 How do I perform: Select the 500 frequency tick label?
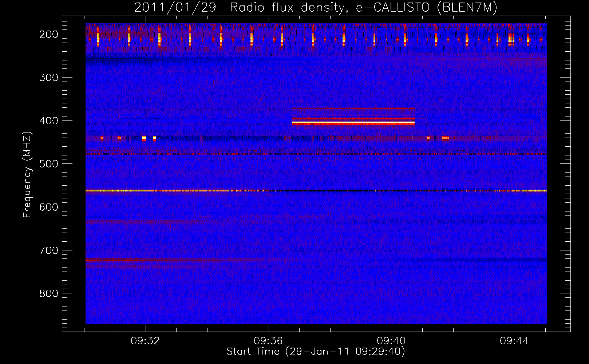point(48,164)
